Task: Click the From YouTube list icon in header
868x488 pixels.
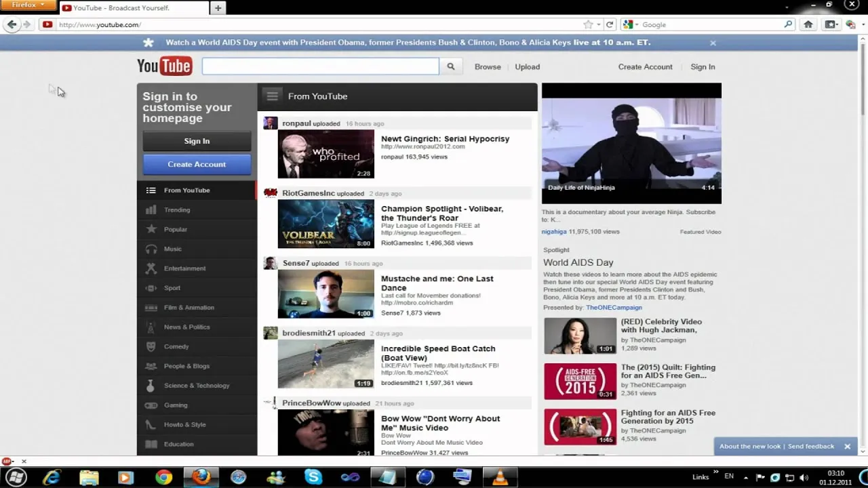Action: pos(272,96)
